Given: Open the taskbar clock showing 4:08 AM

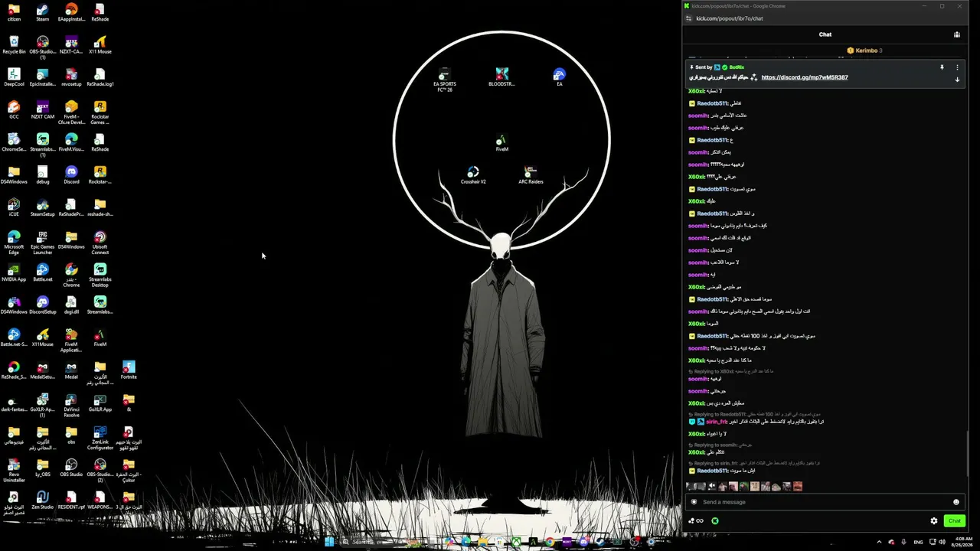Looking at the screenshot, I should [963, 542].
